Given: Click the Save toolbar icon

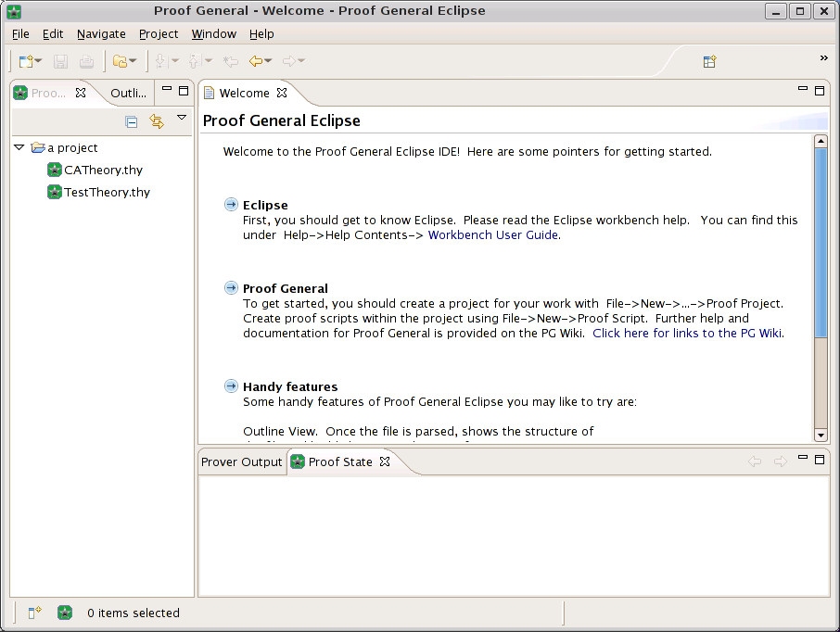Looking at the screenshot, I should coord(60,61).
